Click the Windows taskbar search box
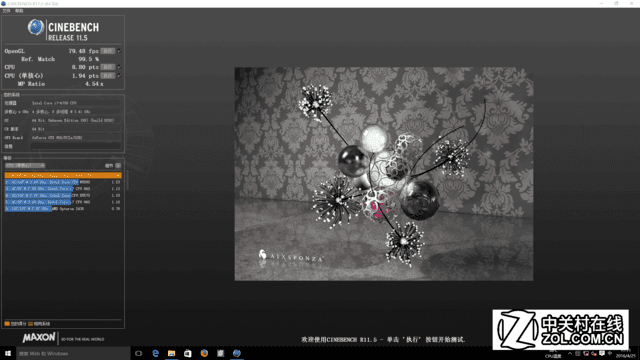Viewport: 640px width, 360px height. pos(73,353)
